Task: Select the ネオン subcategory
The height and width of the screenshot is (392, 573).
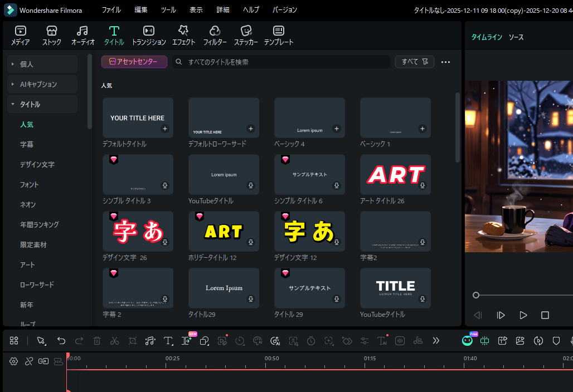Action: (28, 205)
